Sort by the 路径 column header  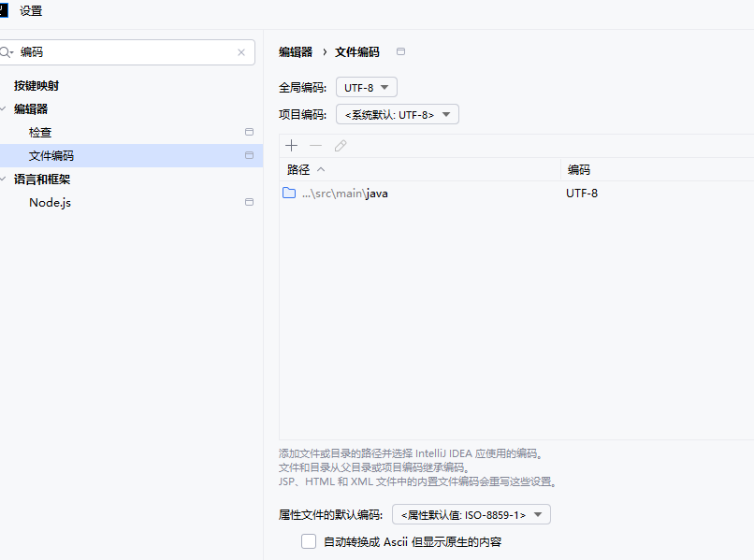click(419, 169)
